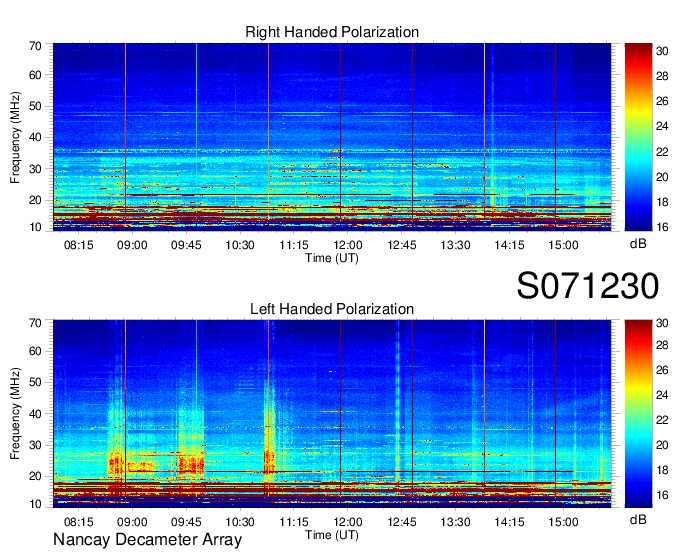Screen dimensions: 680x552
Task: Click the 15:00 tick under upper plot
Action: (563, 245)
